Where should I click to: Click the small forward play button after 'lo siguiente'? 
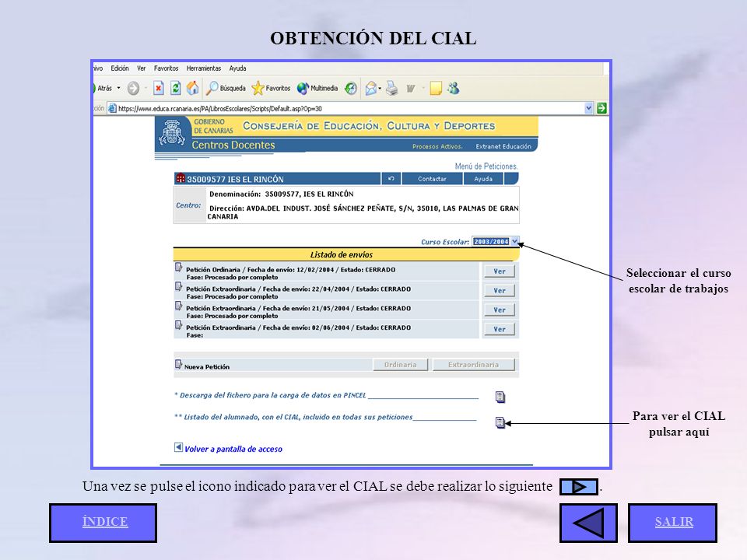point(578,487)
